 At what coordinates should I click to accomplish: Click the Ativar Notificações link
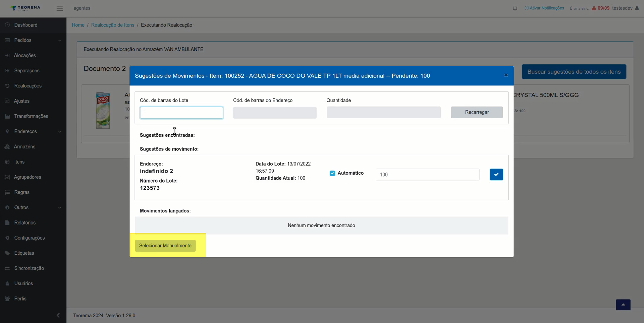pos(544,8)
